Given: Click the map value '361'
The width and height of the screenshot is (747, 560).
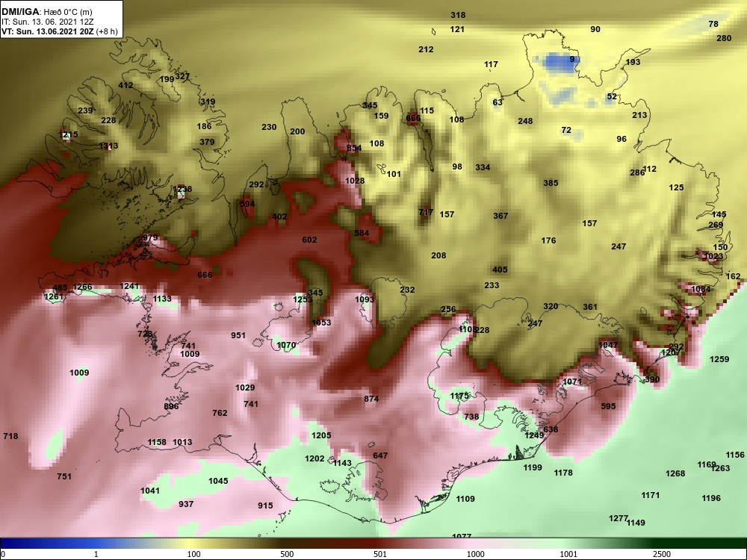Looking at the screenshot, I should pyautogui.click(x=590, y=307).
